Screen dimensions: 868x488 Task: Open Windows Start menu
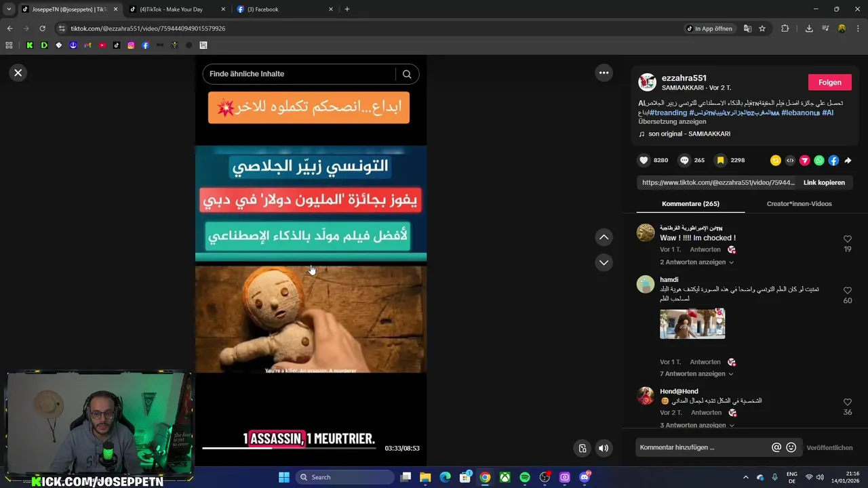coord(284,477)
